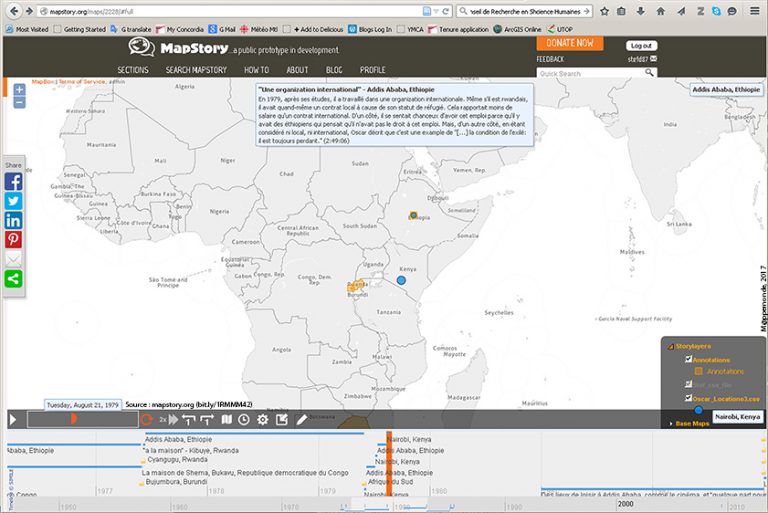
Task: Toggle the greyed-out layer checkbox
Action: point(687,385)
